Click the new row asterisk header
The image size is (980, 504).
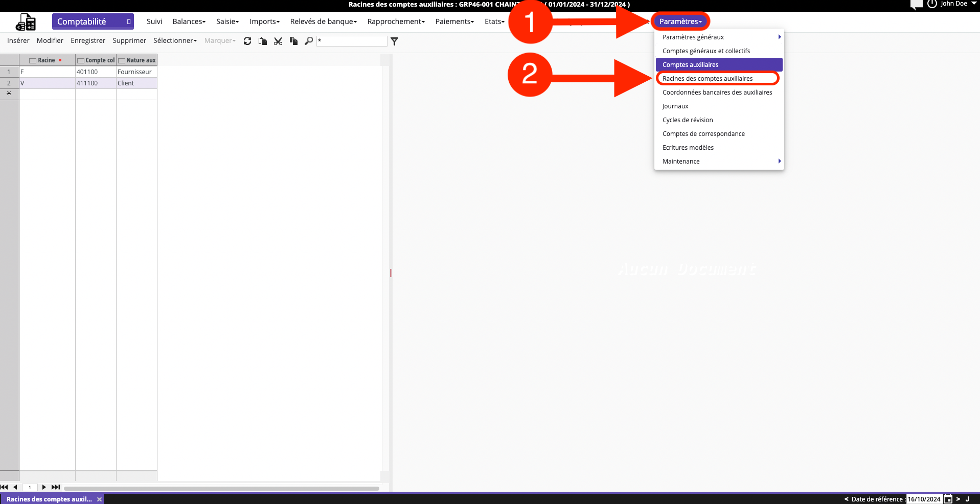point(9,94)
